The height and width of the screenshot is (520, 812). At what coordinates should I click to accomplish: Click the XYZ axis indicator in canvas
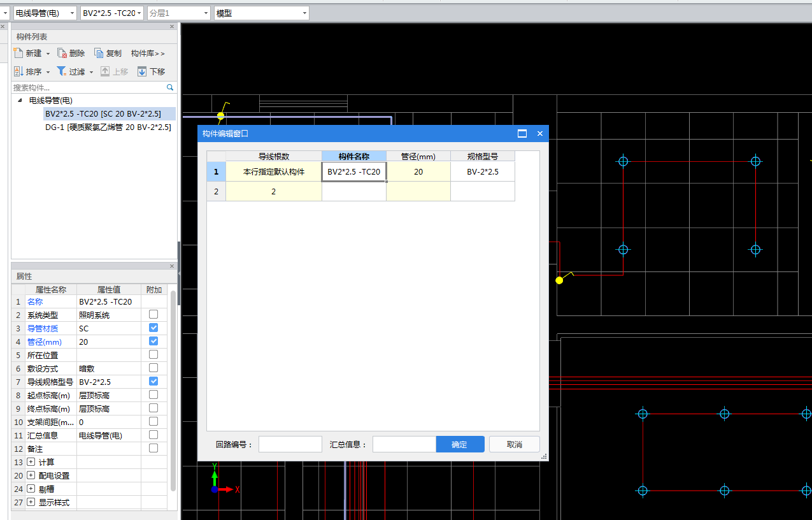coord(224,478)
